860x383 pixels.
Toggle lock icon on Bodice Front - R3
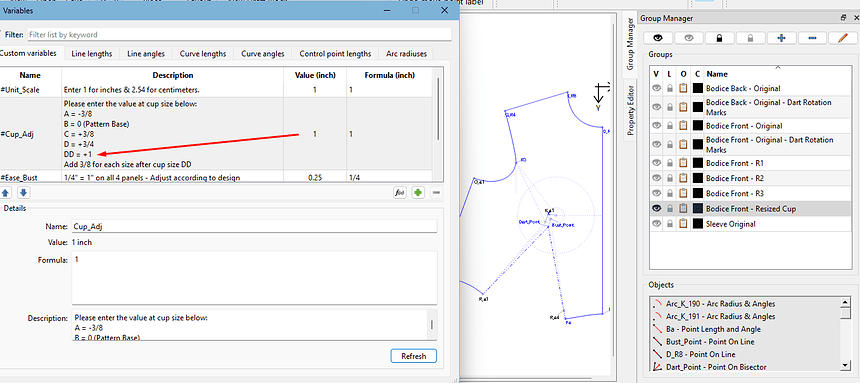[670, 194]
